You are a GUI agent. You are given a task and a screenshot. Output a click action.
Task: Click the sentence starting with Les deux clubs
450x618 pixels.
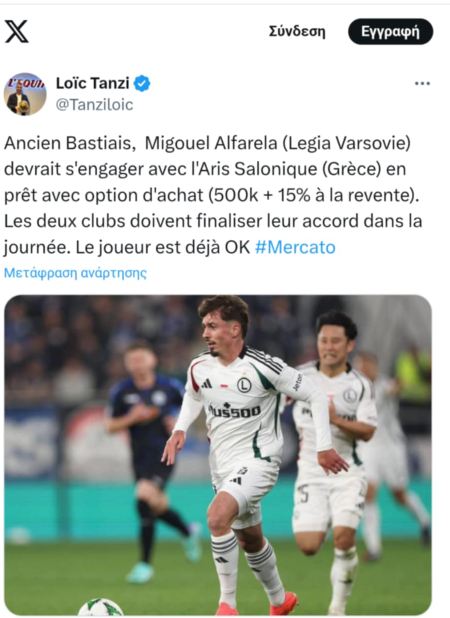[x=213, y=234]
